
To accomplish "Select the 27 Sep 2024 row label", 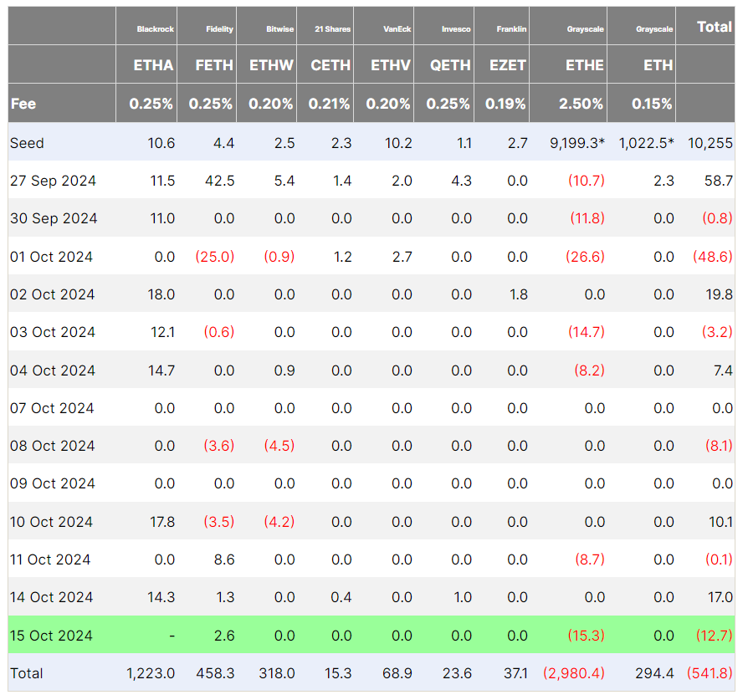I will point(53,181).
